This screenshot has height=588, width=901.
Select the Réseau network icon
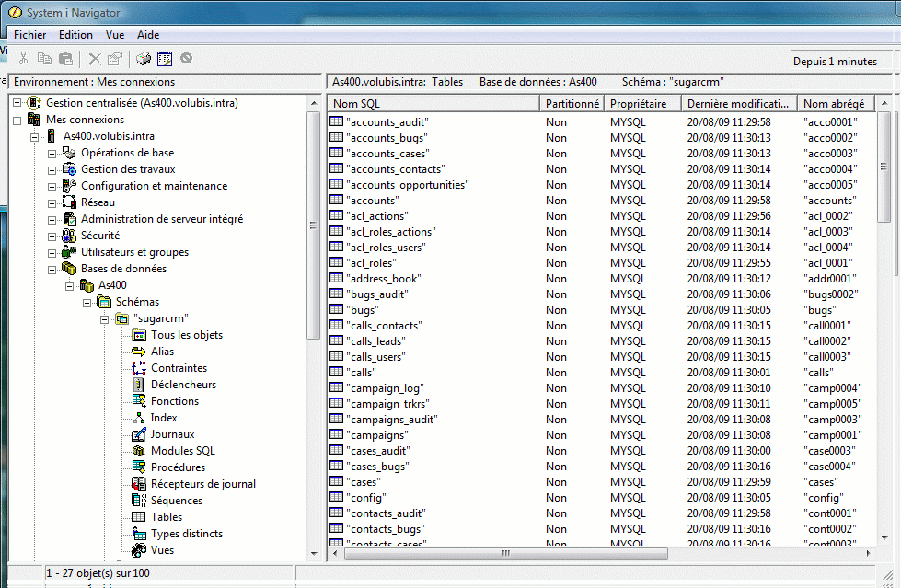(69, 202)
